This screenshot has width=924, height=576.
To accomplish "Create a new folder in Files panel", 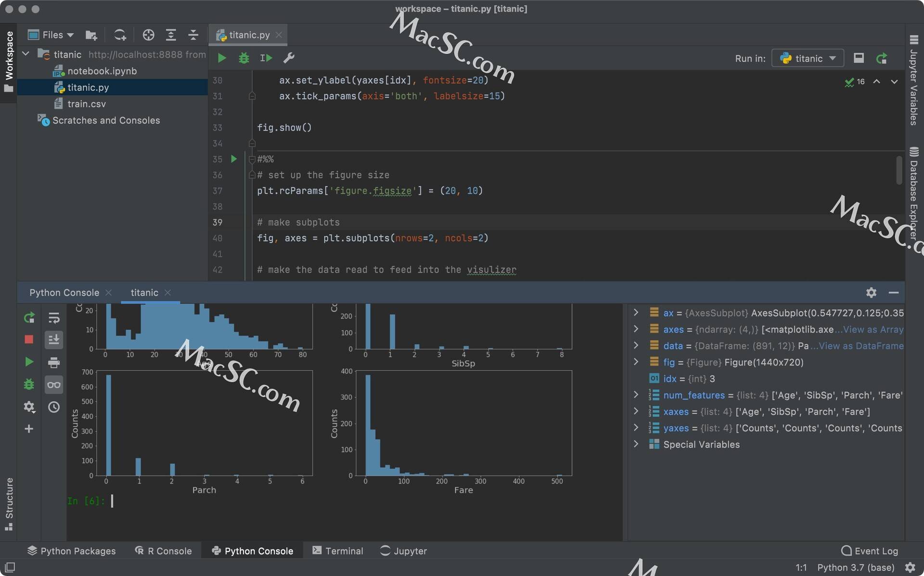I will pos(91,35).
